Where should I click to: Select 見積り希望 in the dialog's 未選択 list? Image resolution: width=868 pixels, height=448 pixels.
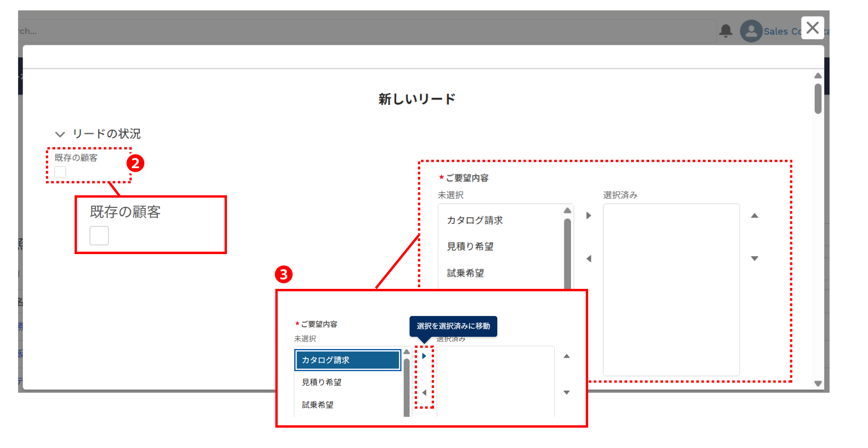[470, 246]
